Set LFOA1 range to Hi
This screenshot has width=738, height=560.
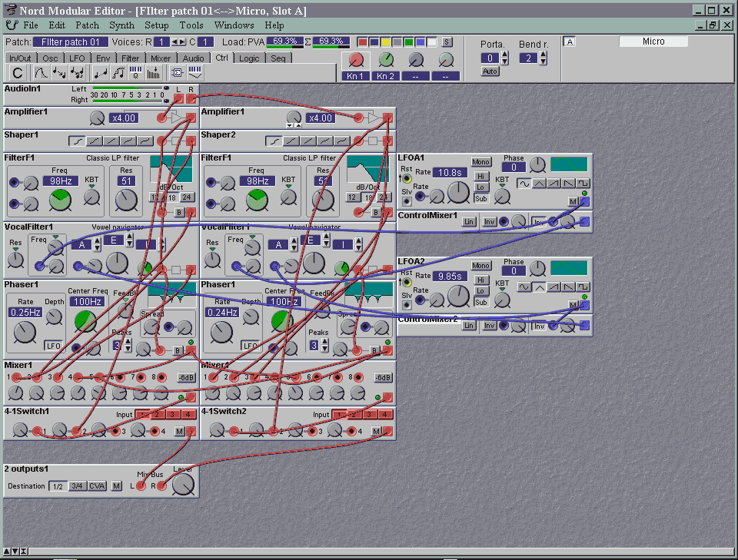click(x=480, y=177)
